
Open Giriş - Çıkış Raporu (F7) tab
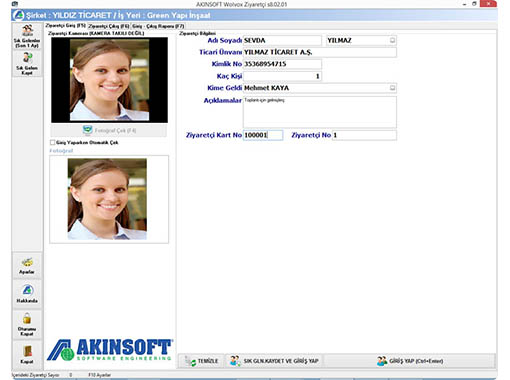coord(158,26)
